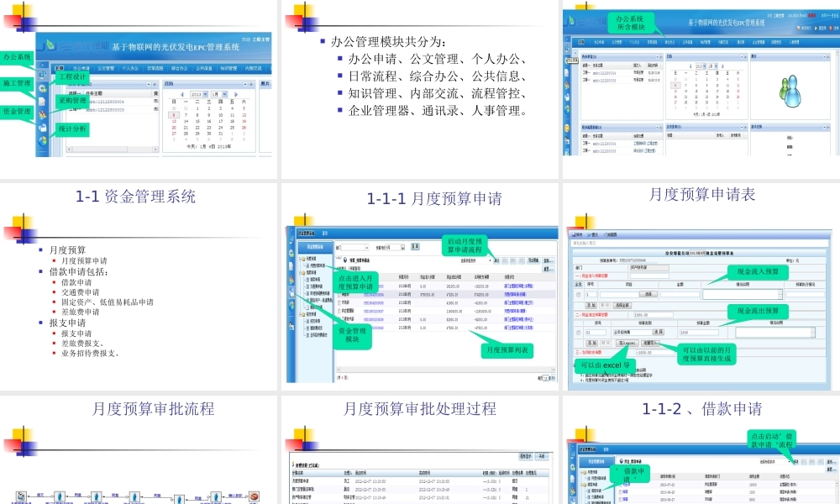Select slide showing 办公系统 施工管理 资金管理 labels
Viewport: 840px width, 504px height.
click(x=139, y=88)
